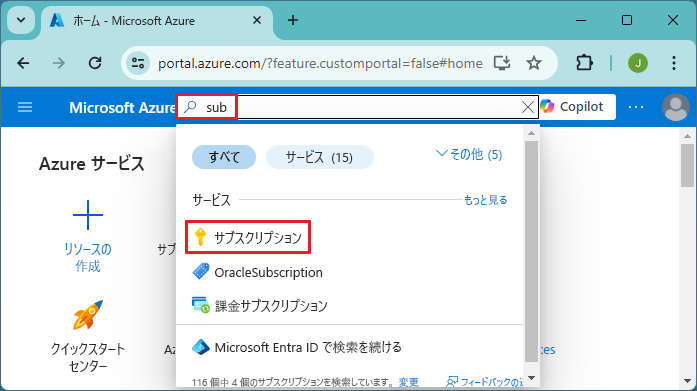
Task: Open the header ellipsis more options
Action: tap(636, 107)
